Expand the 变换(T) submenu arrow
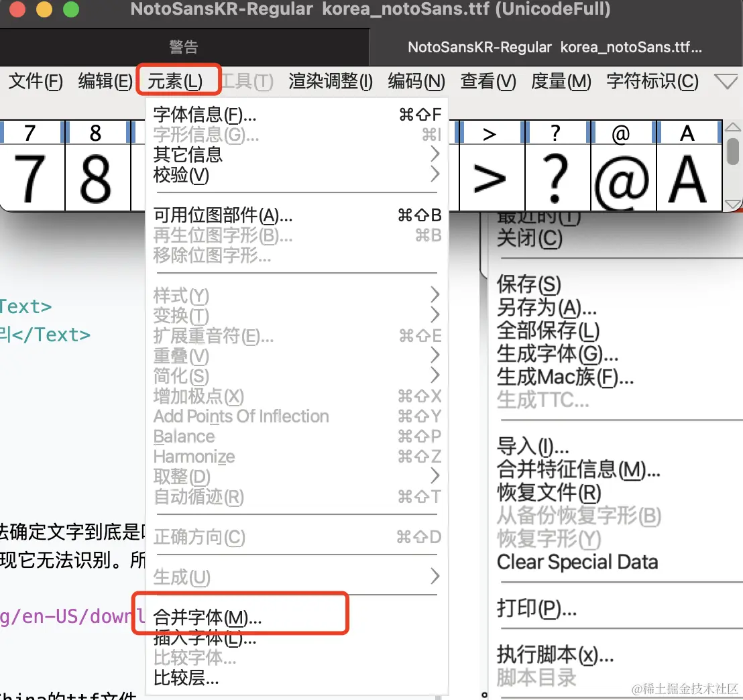Viewport: 743px width, 700px height. pyautogui.click(x=435, y=314)
